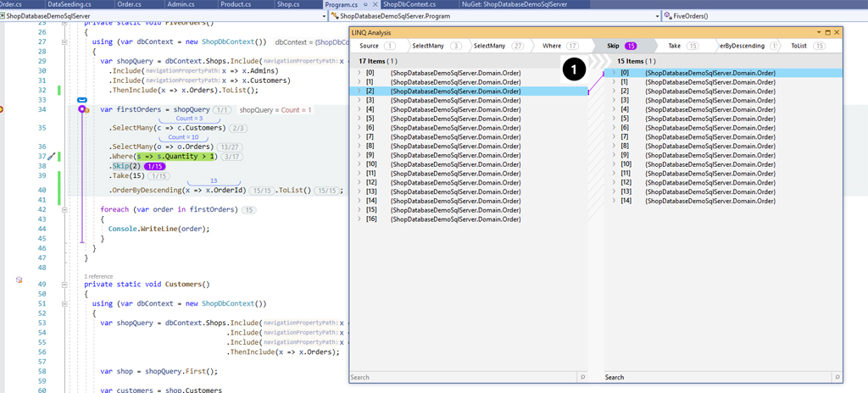Collapse the Customers() method at line 49
This screenshot has width=868, height=393.
click(x=65, y=285)
